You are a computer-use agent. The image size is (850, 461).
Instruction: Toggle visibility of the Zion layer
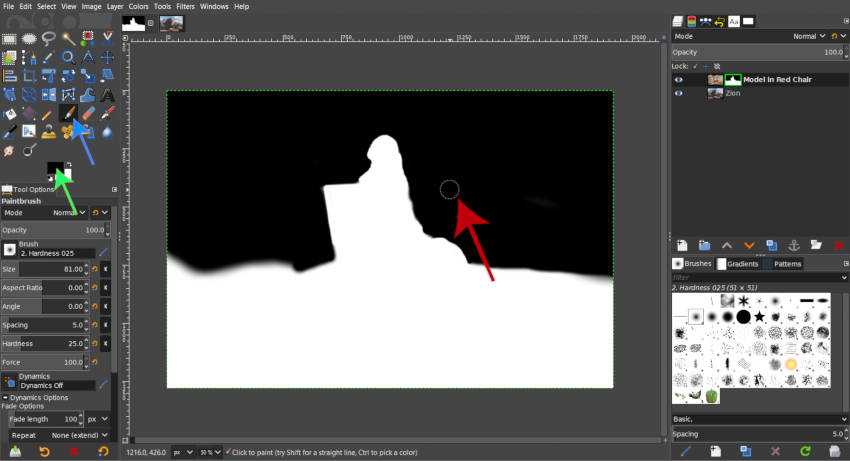click(679, 93)
